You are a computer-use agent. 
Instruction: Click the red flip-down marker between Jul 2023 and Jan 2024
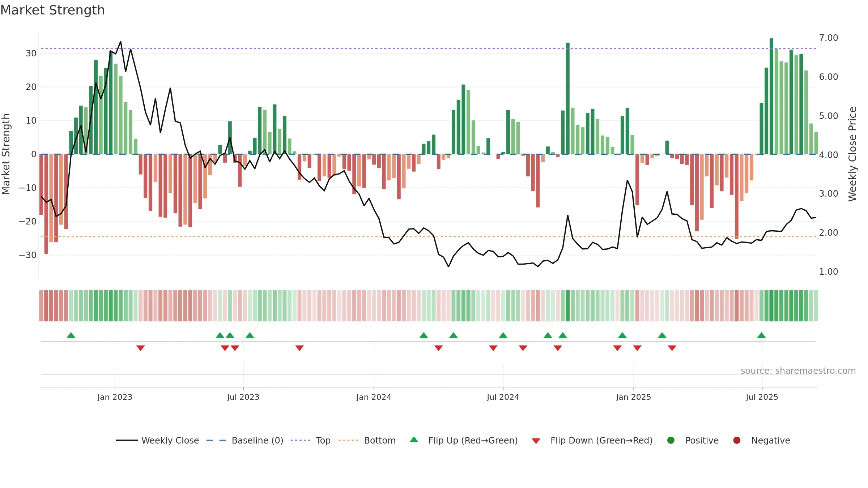coord(299,348)
